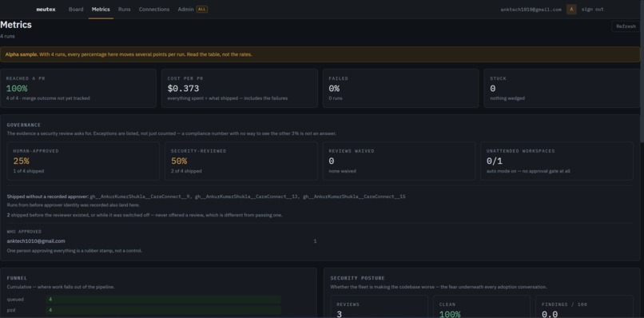Click '2 of 4 shipped' text
Image resolution: width=644 pixels, height=318 pixels.
pos(186,171)
